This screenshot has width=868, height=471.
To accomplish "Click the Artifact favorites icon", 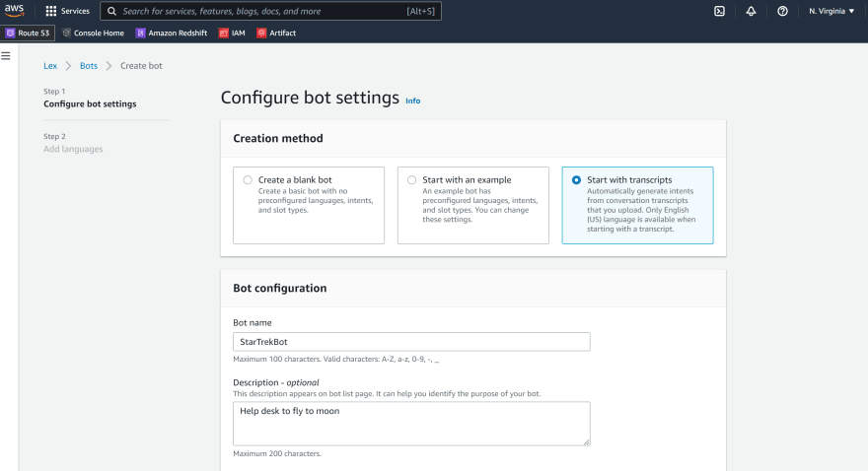I will tap(261, 34).
